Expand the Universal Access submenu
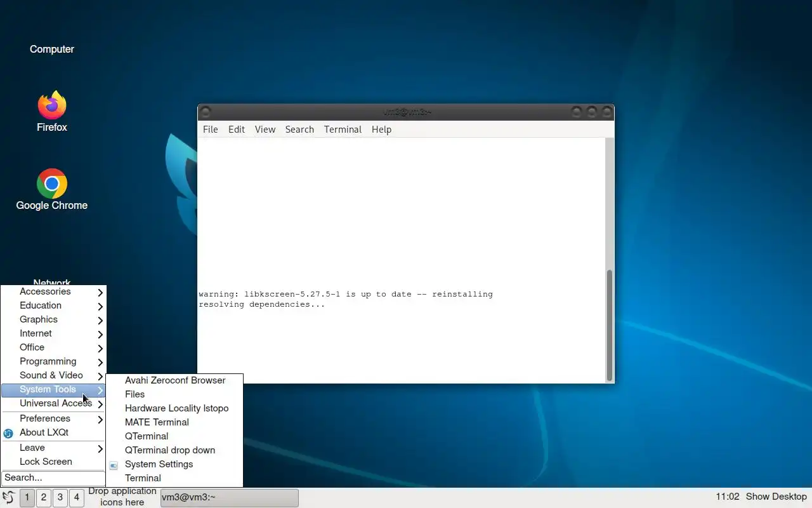Viewport: 812px width, 508px height. [x=53, y=403]
